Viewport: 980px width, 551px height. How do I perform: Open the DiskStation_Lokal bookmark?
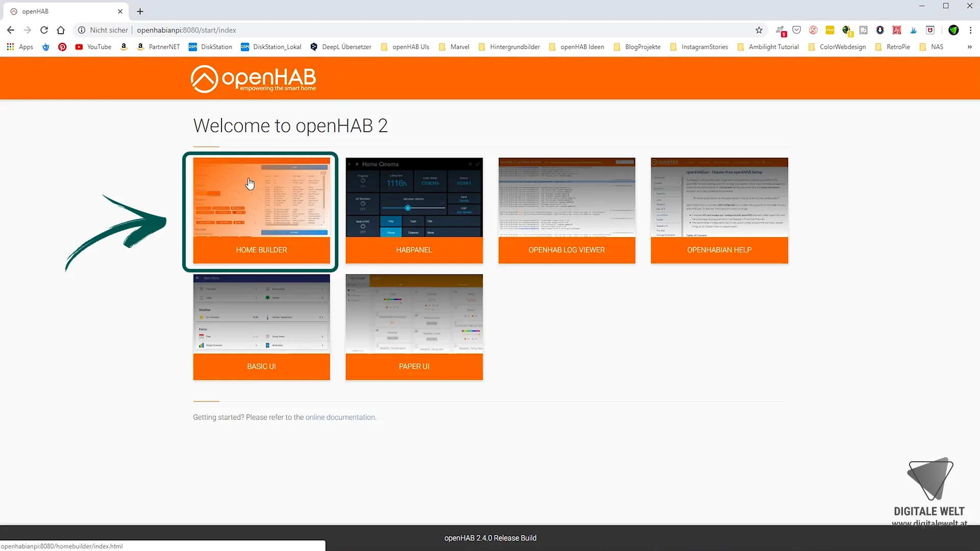[x=271, y=47]
